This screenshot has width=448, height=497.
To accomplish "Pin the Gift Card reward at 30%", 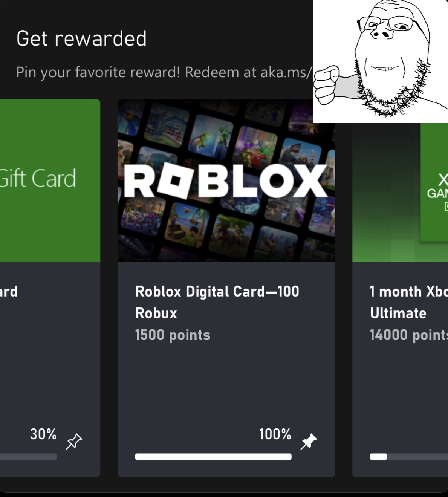I will click(74, 442).
